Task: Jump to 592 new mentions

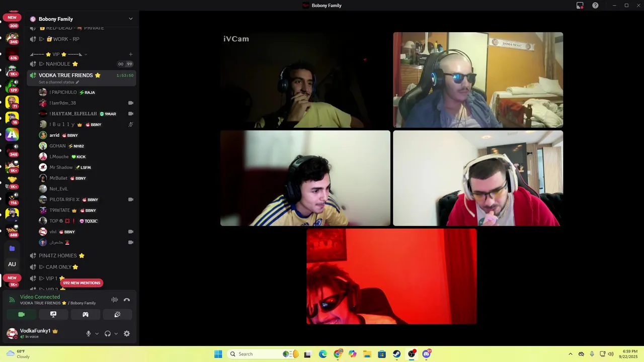Action: 82,283
